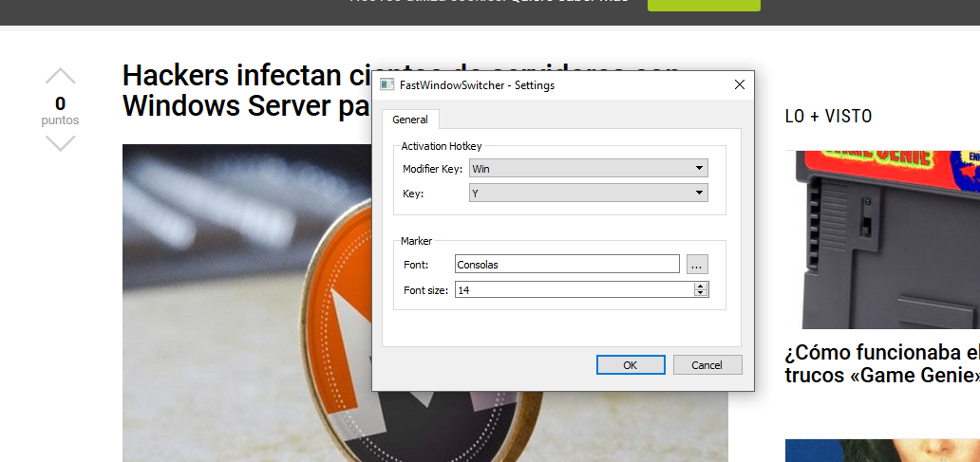Downvote the article with the down chevron
Viewport: 980px width, 462px height.
click(x=61, y=143)
